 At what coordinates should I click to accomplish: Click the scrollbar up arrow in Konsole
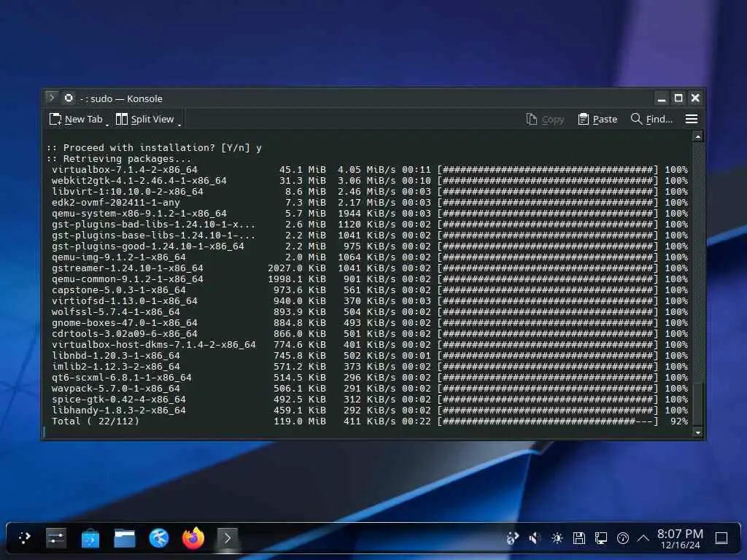click(x=698, y=137)
